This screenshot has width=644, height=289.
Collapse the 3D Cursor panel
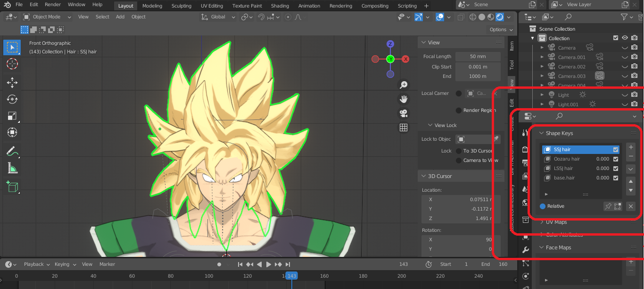pyautogui.click(x=424, y=176)
